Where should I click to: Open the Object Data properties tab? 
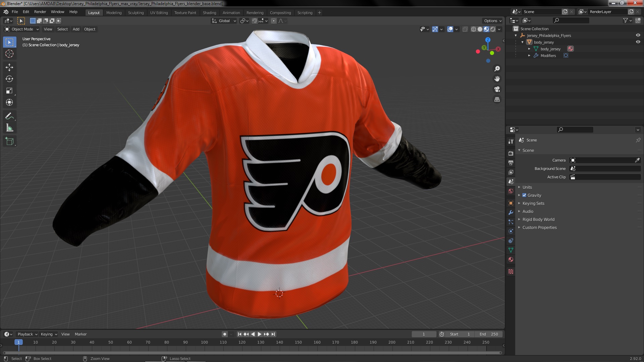[x=511, y=250]
